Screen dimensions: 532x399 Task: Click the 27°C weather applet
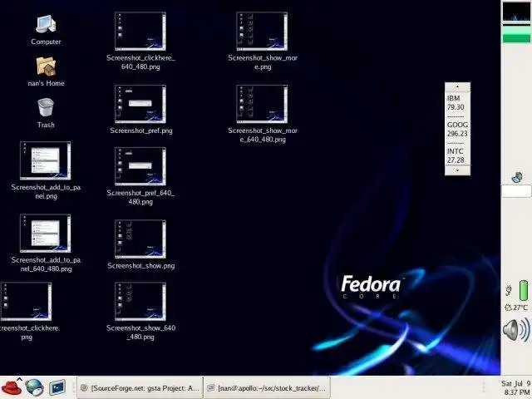coord(516,308)
